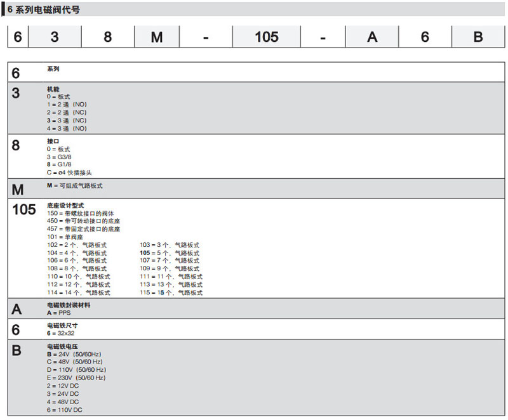This screenshot has width=508, height=420.
Task: Click the "450 = 带可转动接口的底座" entry
Action: (83, 221)
